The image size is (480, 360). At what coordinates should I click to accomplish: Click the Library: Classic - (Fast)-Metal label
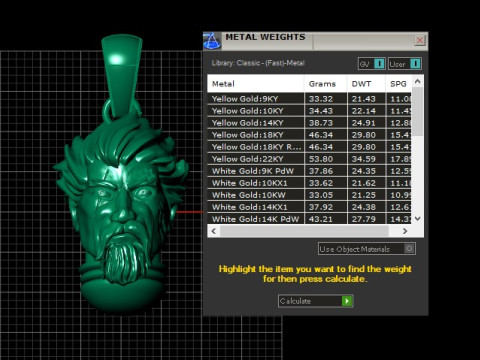click(x=258, y=63)
